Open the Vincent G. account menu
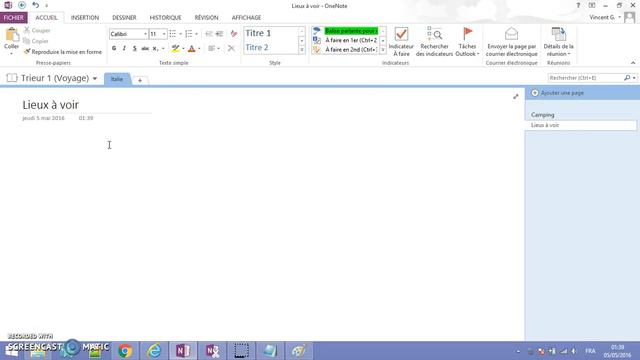This screenshot has height=360, width=640. point(604,18)
